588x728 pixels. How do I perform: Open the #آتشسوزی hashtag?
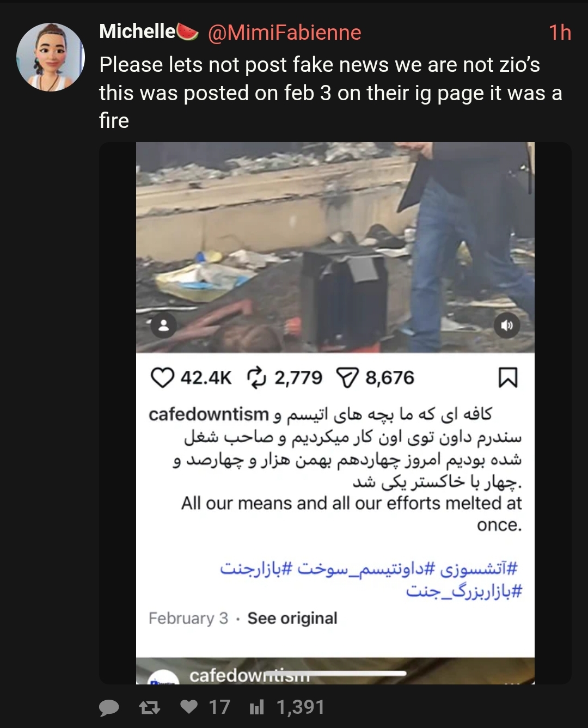point(479,568)
